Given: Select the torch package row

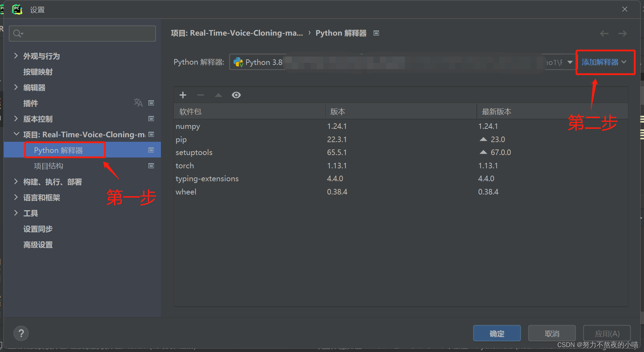Looking at the screenshot, I should coord(401,166).
